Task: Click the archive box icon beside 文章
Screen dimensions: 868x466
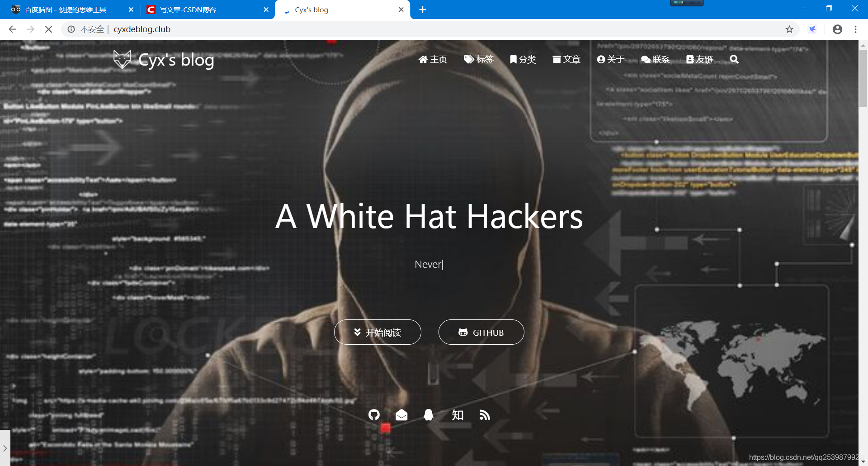Action: tap(557, 59)
